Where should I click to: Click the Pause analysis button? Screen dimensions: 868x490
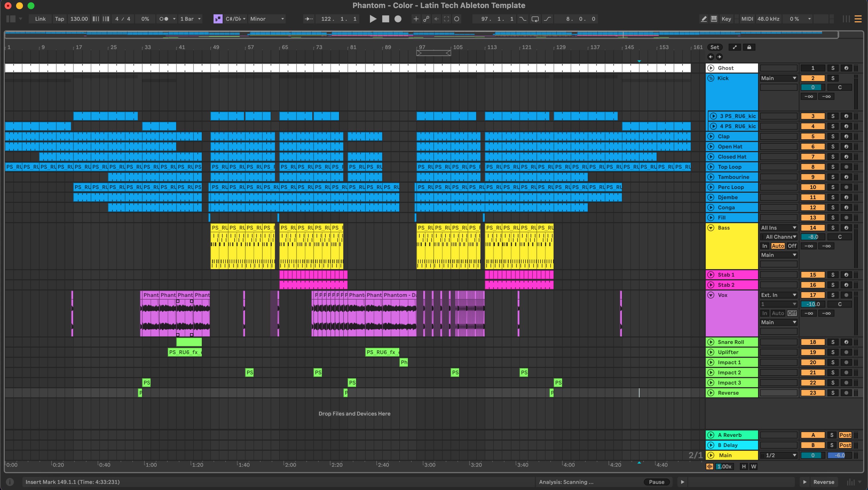click(656, 482)
